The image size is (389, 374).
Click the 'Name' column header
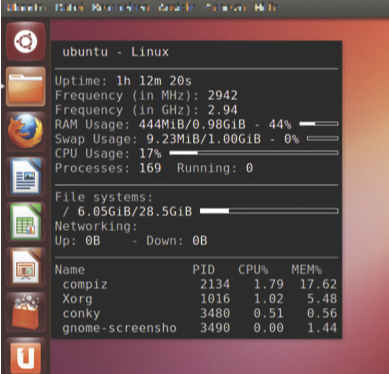(x=70, y=270)
